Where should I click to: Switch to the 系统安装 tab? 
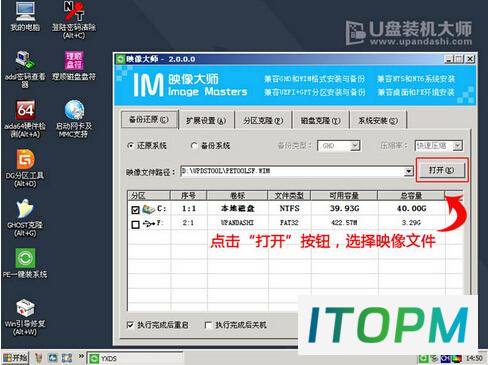[378, 120]
